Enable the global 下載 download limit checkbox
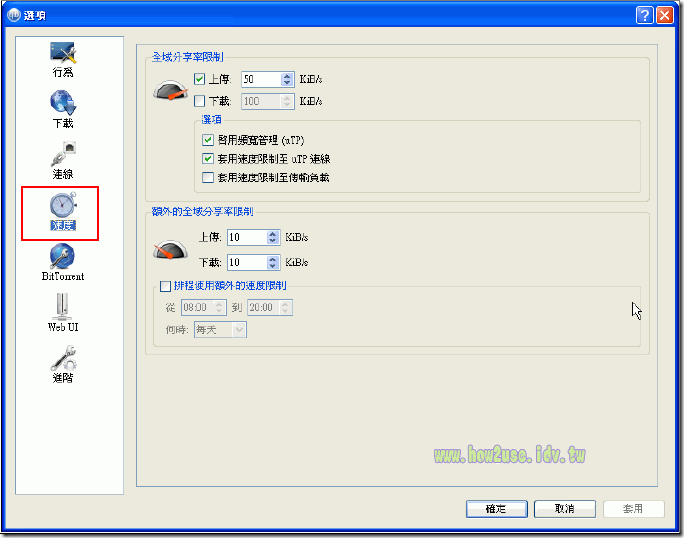Image resolution: width=684 pixels, height=538 pixels. [x=199, y=101]
